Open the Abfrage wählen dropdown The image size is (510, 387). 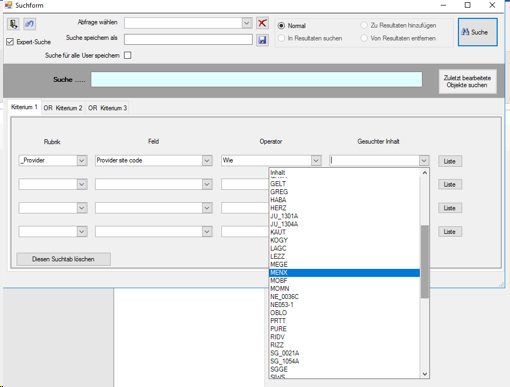[247, 23]
